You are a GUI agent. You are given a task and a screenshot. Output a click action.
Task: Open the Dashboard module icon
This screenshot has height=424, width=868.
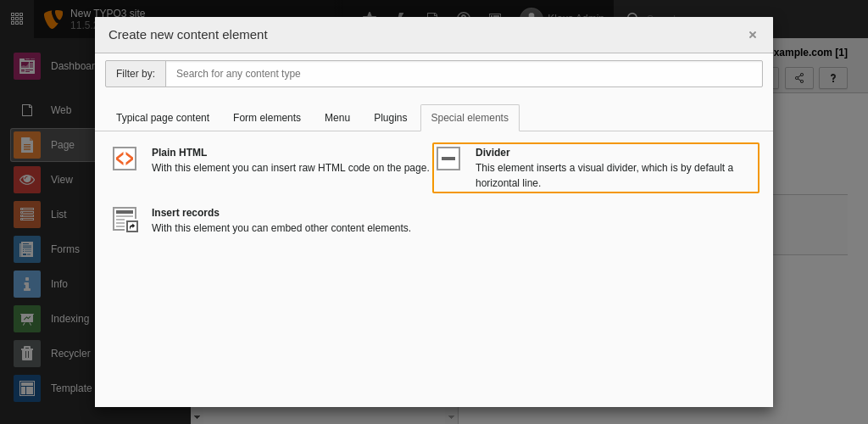pos(27,66)
